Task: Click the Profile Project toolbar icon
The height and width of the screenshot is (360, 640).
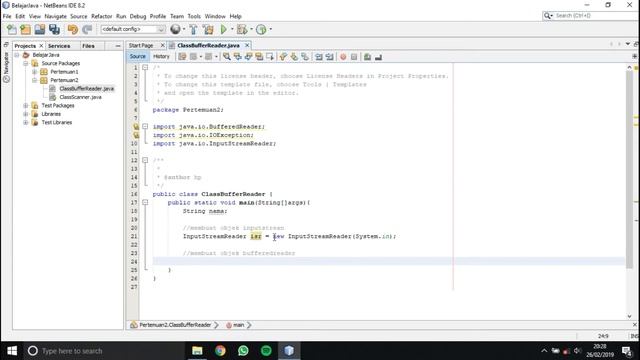Action: (x=261, y=29)
